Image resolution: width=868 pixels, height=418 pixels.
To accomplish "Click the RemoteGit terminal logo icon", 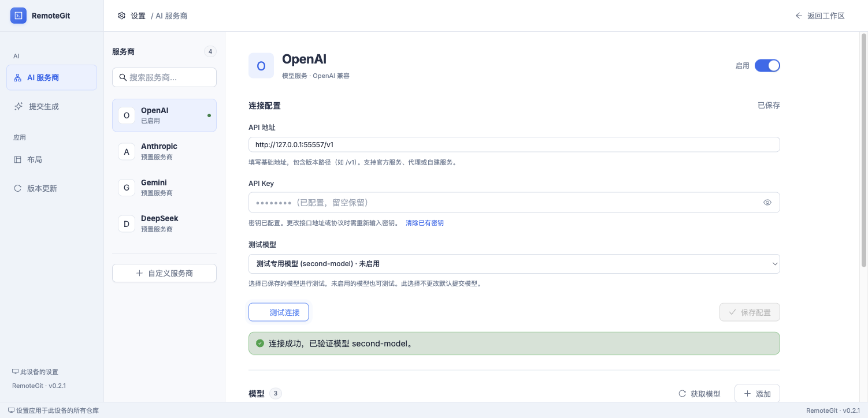I will click(18, 16).
